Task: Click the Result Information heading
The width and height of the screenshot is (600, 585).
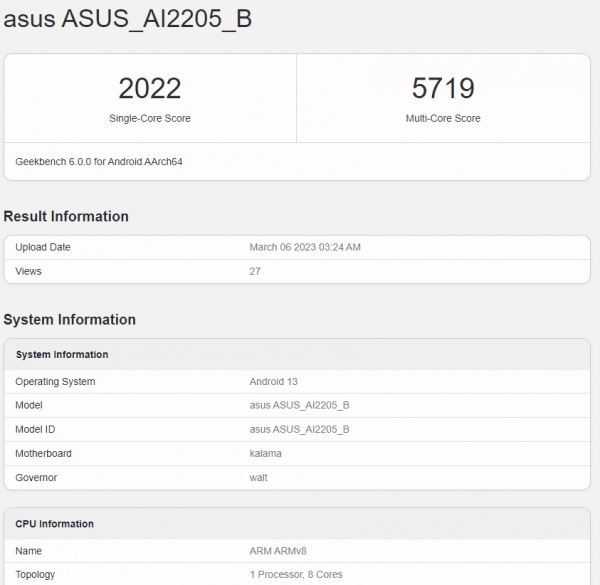Action: coord(66,217)
